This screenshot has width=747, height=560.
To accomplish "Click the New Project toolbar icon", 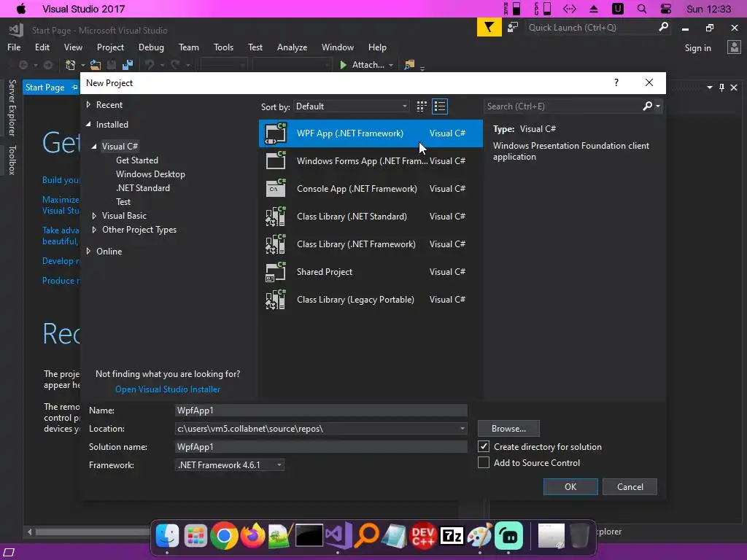I will 71,65.
